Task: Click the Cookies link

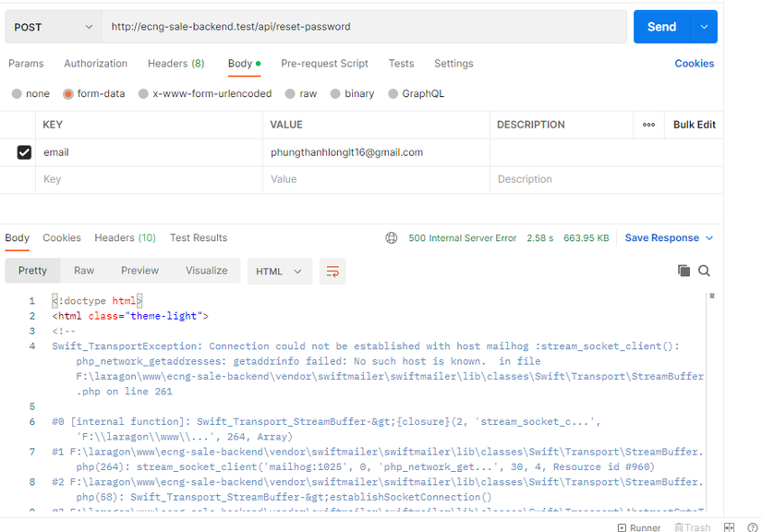Action: coord(694,64)
